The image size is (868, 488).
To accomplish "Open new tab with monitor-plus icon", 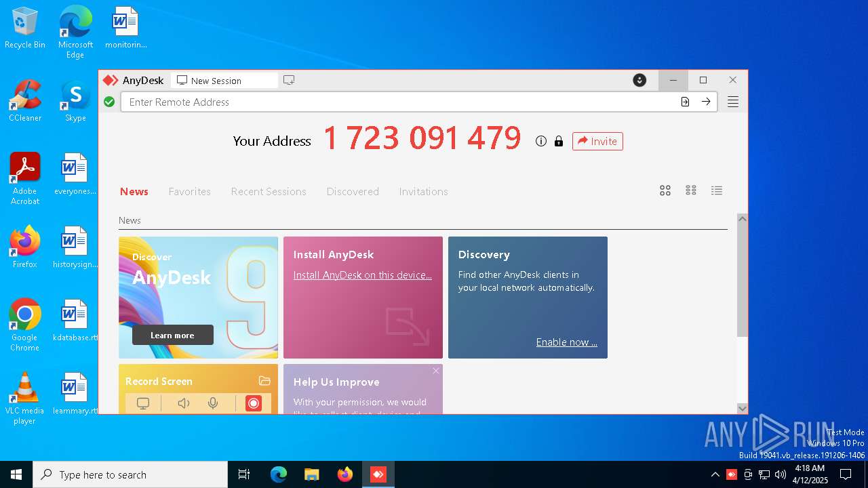I will click(289, 80).
